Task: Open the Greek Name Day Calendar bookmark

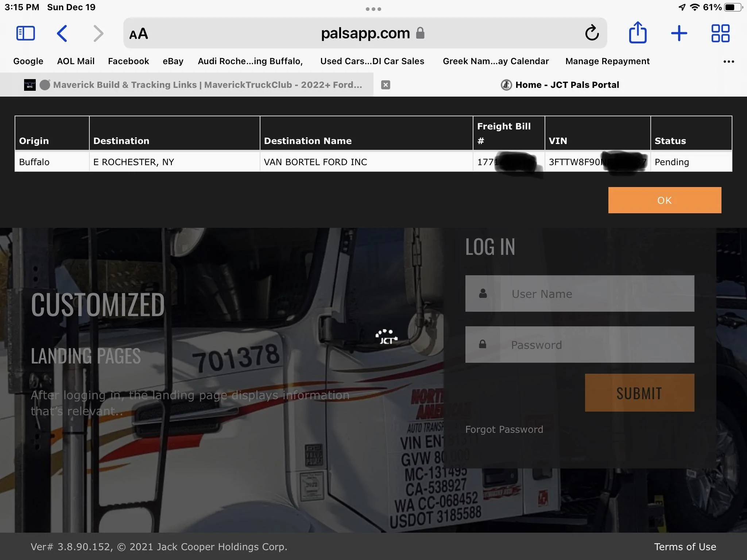Action: click(496, 61)
